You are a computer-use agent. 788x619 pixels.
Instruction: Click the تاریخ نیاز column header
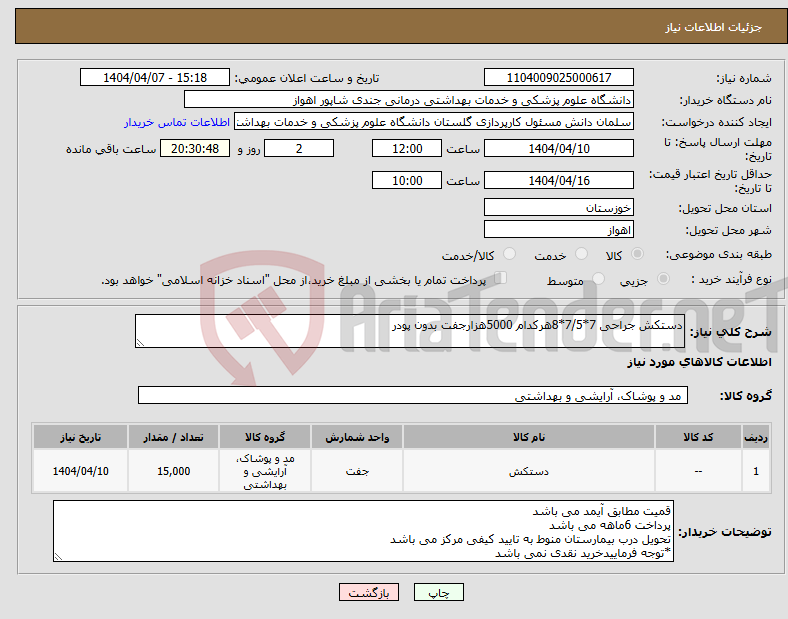coord(80,437)
